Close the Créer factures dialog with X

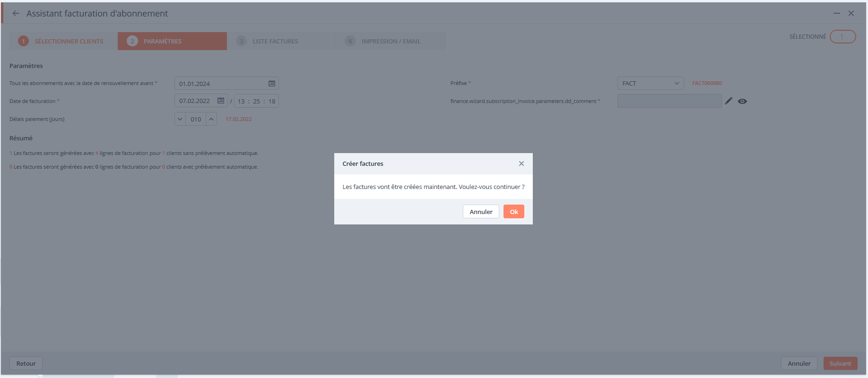(521, 163)
